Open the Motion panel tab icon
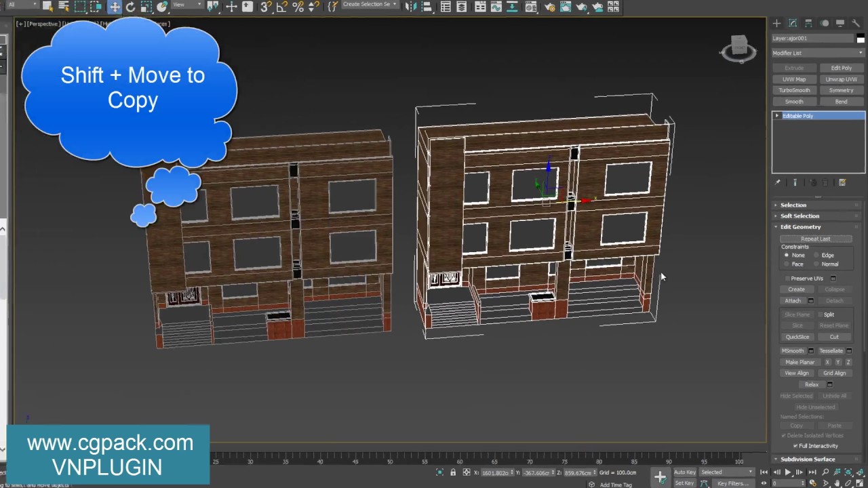The width and height of the screenshot is (868, 488). [x=825, y=23]
